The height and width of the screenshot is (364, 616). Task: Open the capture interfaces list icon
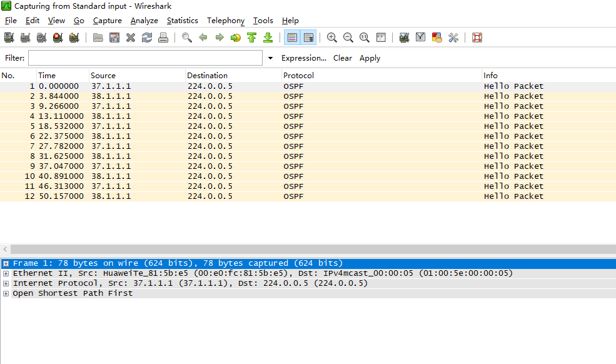pos(9,38)
